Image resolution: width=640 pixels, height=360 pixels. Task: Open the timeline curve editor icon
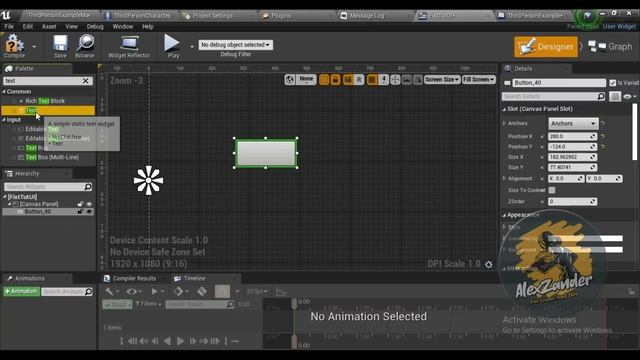[x=281, y=291]
